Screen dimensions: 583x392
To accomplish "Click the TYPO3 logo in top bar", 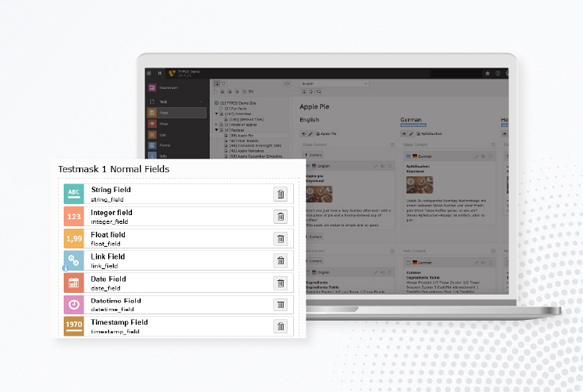I will pyautogui.click(x=172, y=73).
